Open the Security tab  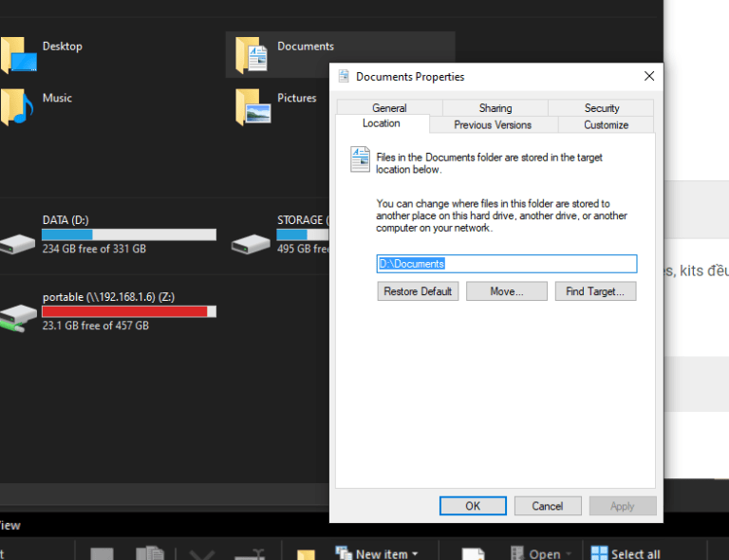[x=601, y=108]
